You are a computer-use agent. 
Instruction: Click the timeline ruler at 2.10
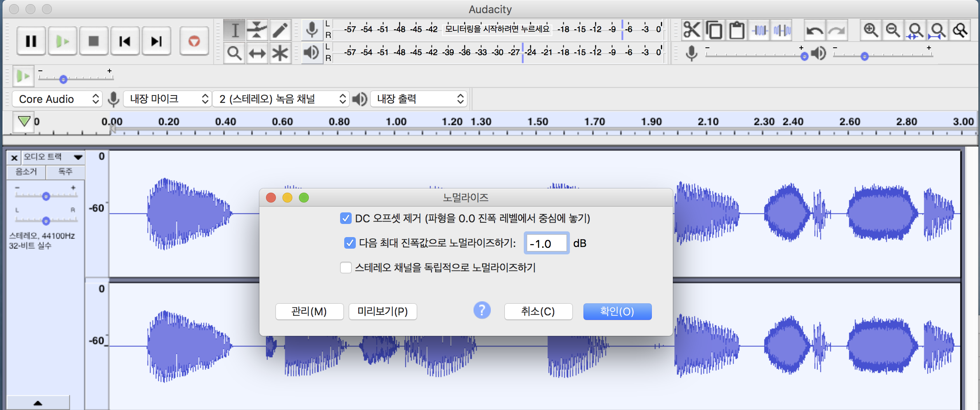[708, 122]
